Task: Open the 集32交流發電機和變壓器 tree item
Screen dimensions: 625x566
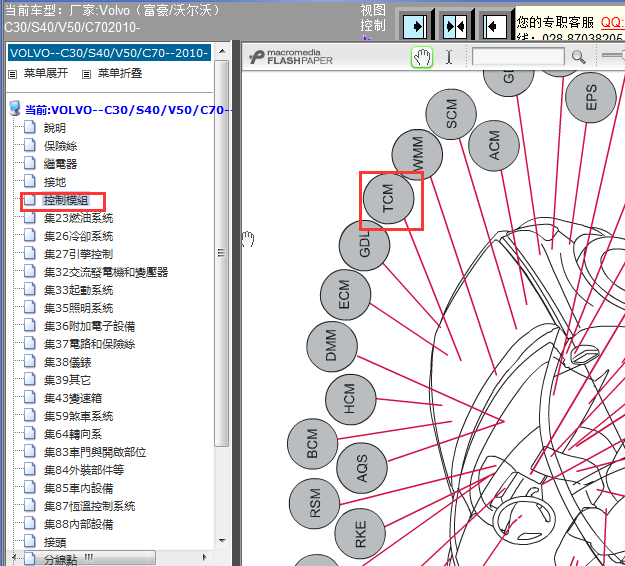Action: [106, 272]
